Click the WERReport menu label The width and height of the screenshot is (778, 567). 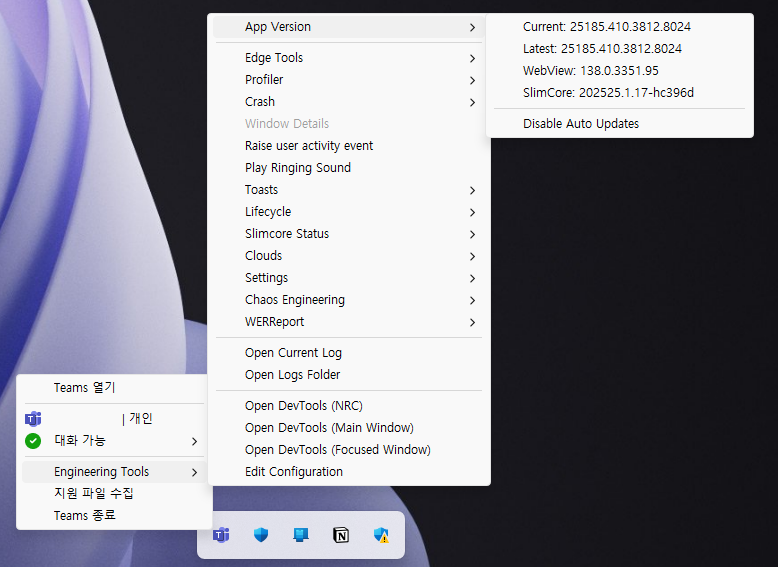tap(274, 322)
